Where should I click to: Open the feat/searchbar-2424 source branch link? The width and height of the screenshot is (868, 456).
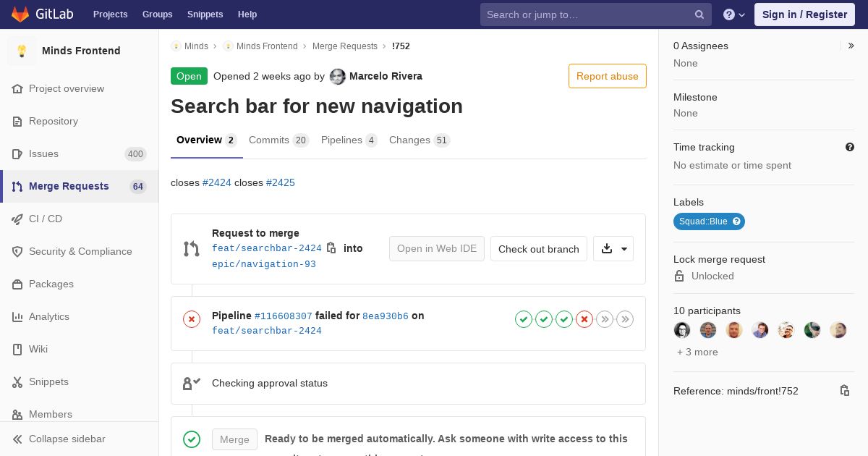(x=267, y=248)
